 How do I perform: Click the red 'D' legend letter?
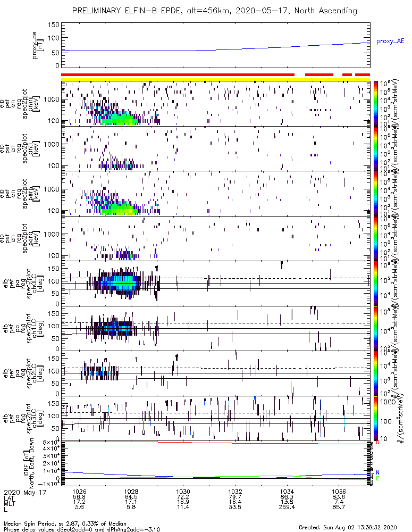pos(378,443)
